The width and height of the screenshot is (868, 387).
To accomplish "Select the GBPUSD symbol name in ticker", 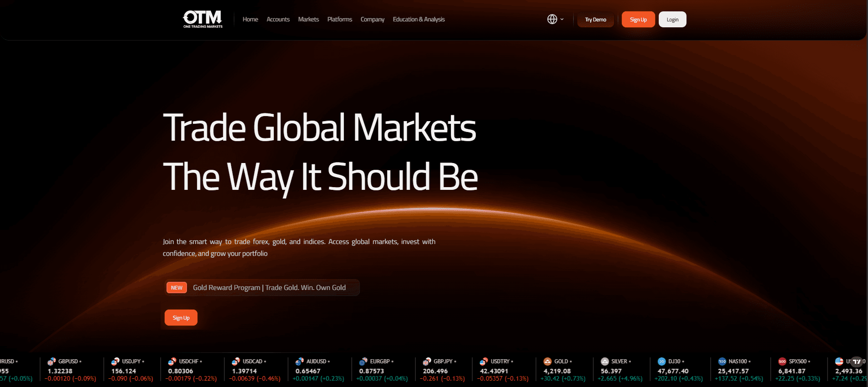I will coord(68,362).
